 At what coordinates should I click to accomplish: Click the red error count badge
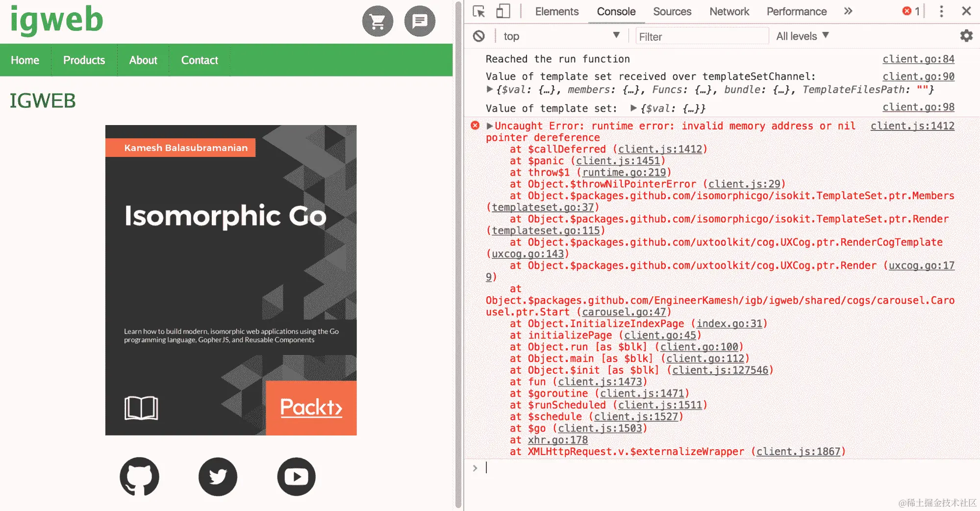tap(911, 11)
